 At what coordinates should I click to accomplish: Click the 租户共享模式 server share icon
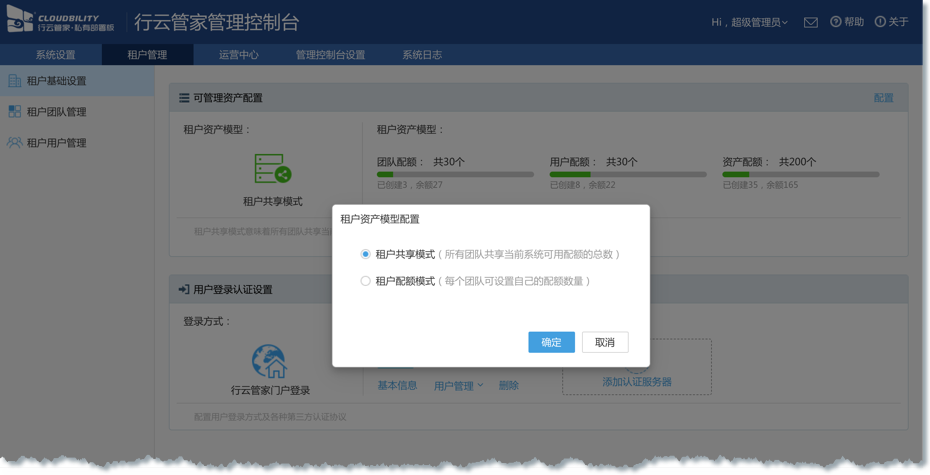point(272,169)
